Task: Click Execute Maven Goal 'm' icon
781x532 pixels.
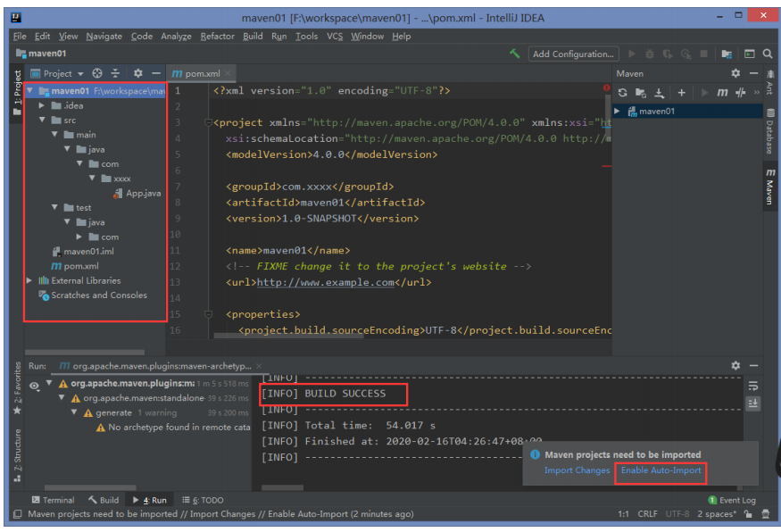Action: (x=722, y=93)
